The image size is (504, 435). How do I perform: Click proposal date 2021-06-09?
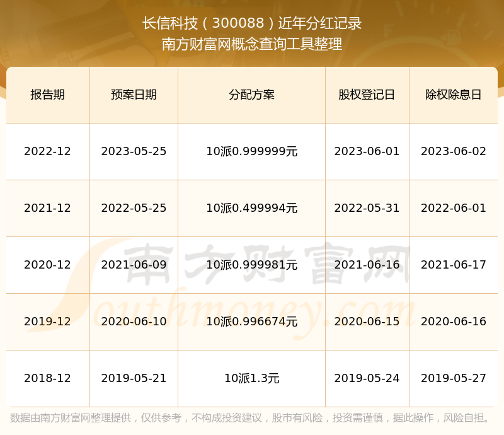pyautogui.click(x=134, y=265)
